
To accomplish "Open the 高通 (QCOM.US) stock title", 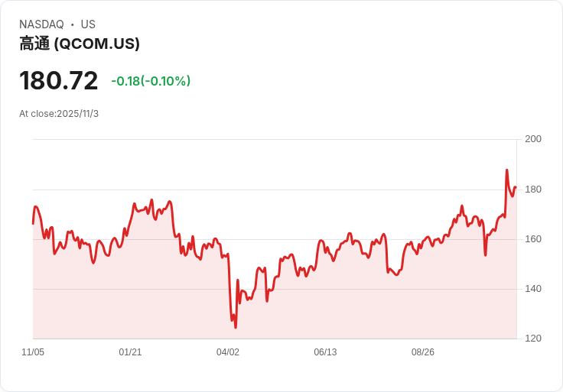I will (80, 44).
